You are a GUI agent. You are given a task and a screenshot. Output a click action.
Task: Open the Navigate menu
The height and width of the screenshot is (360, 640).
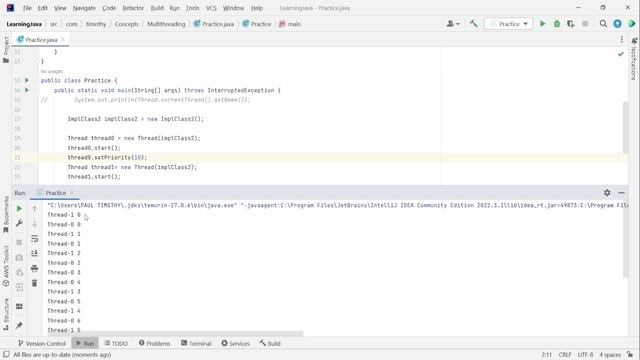[x=84, y=8]
